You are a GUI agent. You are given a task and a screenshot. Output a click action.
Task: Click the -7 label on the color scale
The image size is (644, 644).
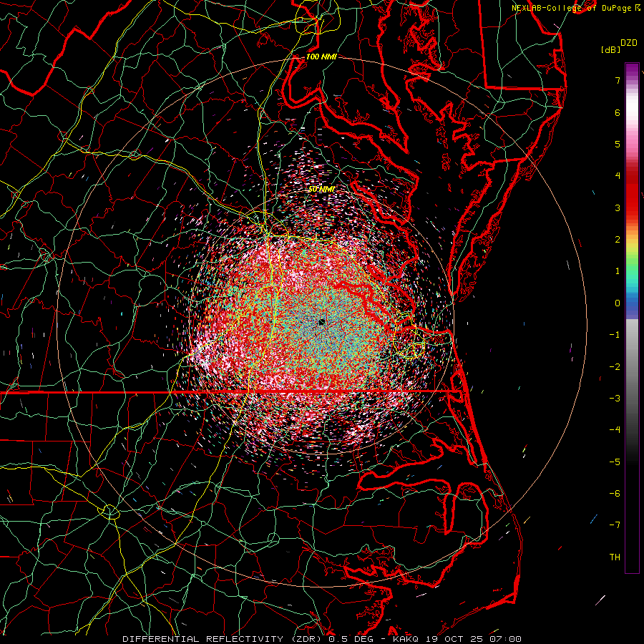pos(615,525)
